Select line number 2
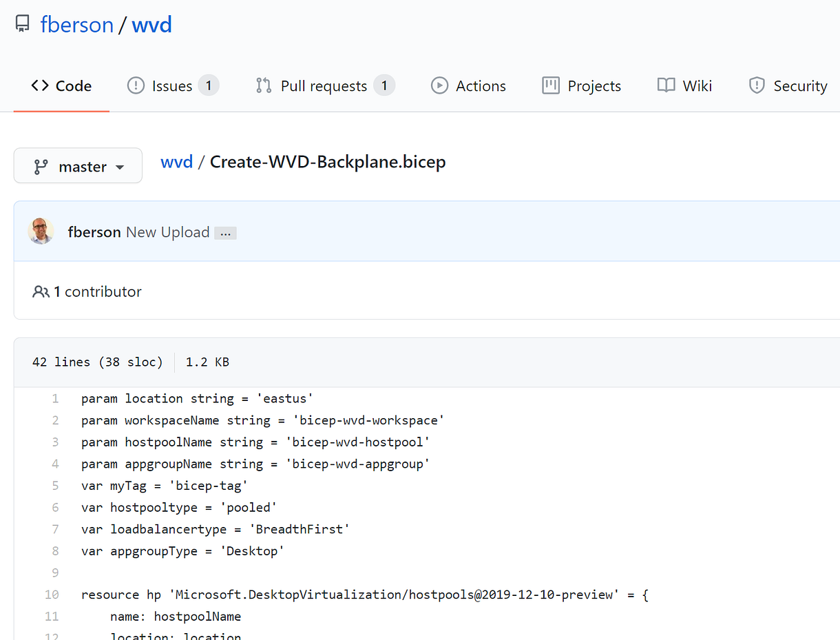 pyautogui.click(x=55, y=420)
